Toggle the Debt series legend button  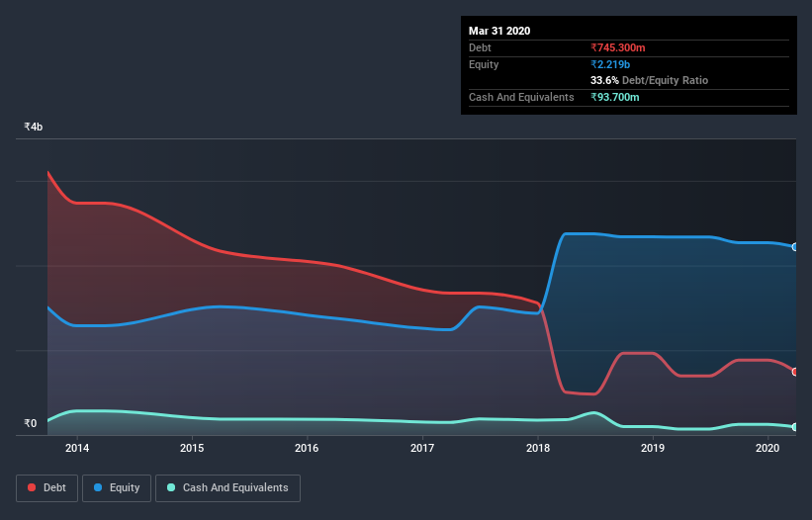(47, 488)
